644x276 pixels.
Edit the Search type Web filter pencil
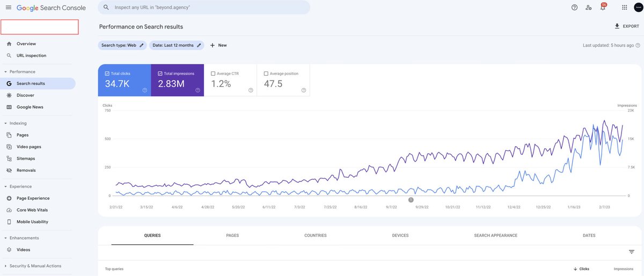[142, 45]
